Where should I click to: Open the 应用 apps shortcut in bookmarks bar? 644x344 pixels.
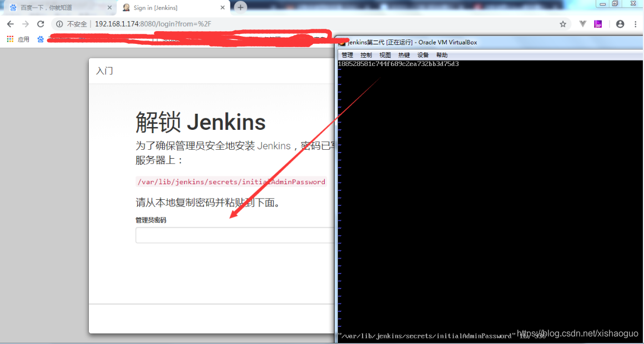pos(18,39)
